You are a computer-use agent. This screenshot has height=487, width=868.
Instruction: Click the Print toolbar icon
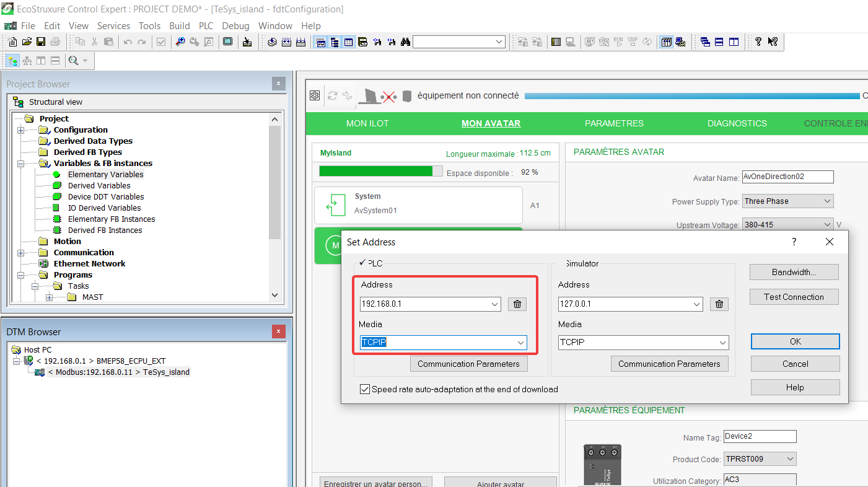(x=55, y=42)
